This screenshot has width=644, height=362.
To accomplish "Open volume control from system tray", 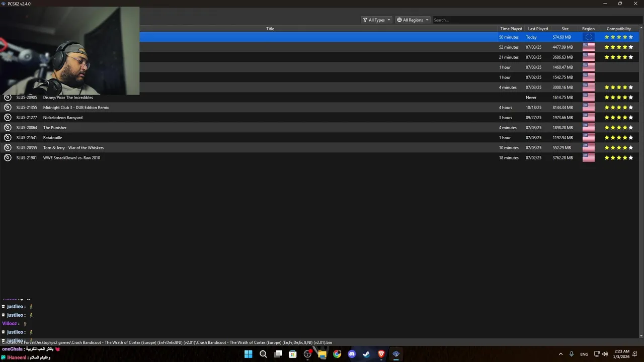I will 605,354.
